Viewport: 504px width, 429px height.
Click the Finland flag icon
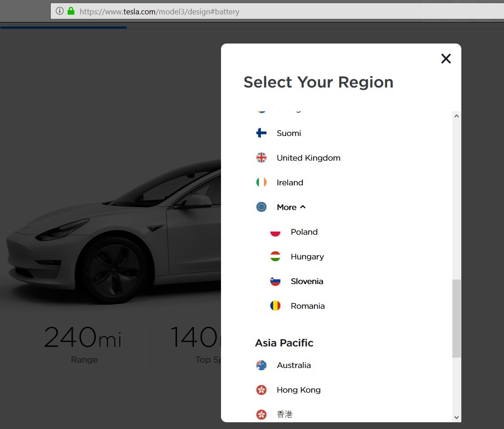261,133
